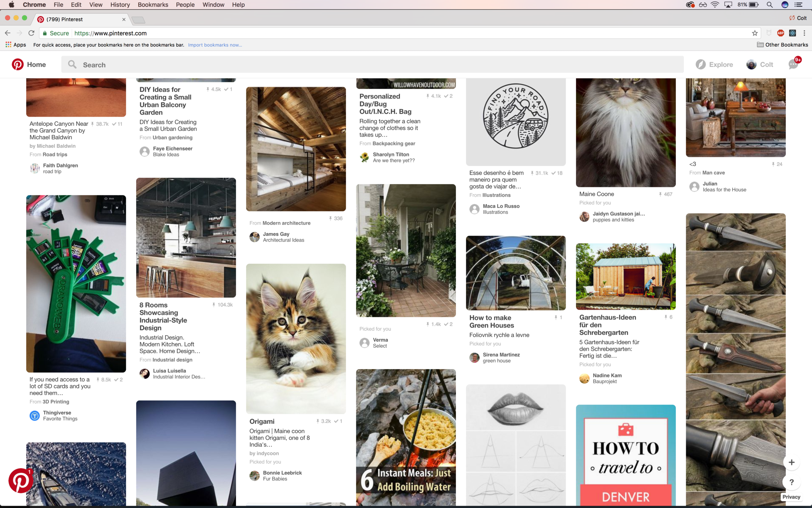This screenshot has width=812, height=508.
Task: Open notifications chat bubble with 9+ badge
Action: click(x=793, y=64)
